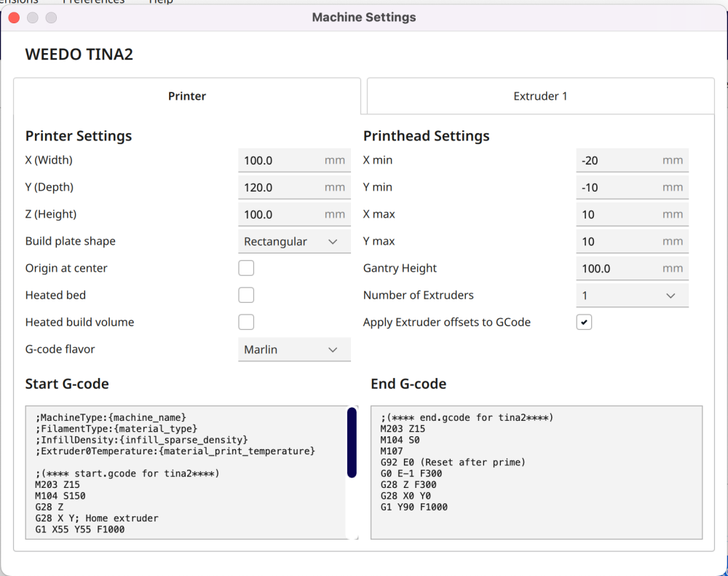Click the X max input field
The height and width of the screenshot is (576, 728).
633,215
